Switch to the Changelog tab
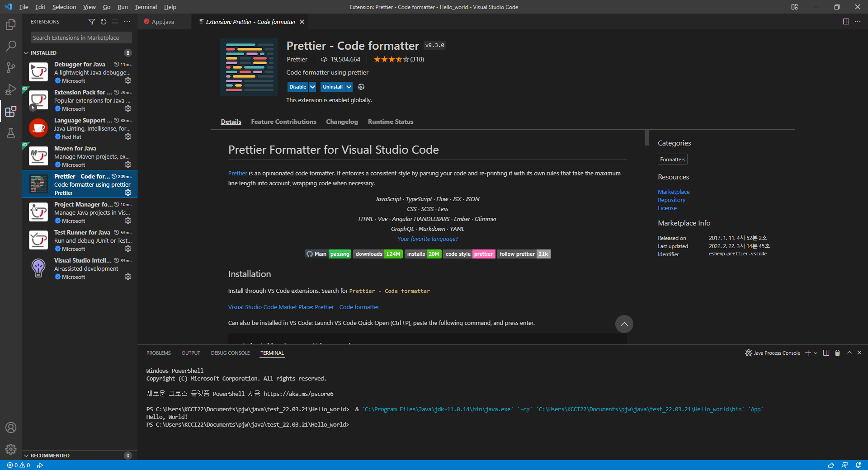This screenshot has height=470, width=868. tap(342, 122)
